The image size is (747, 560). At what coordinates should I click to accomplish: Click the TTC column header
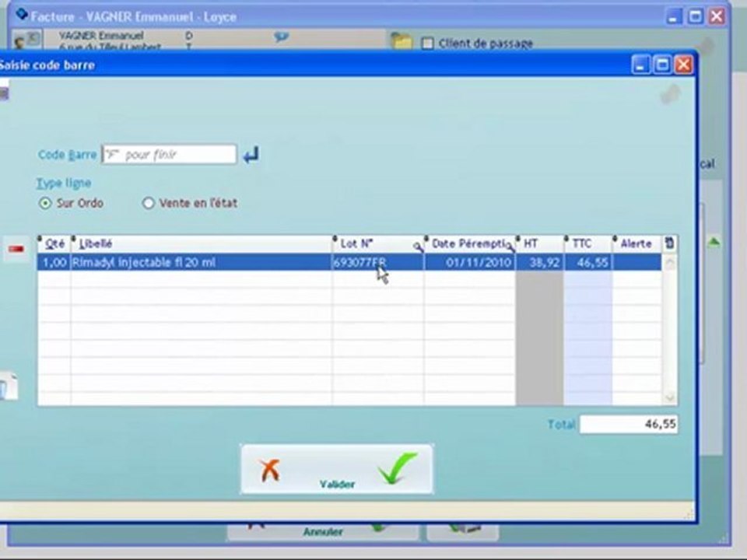click(x=588, y=243)
